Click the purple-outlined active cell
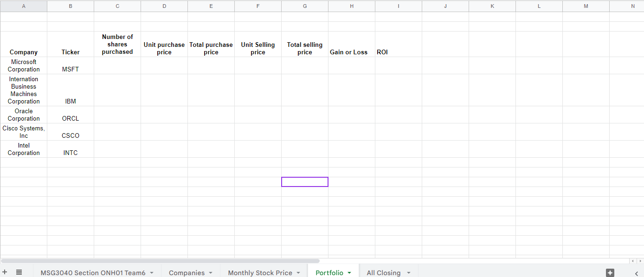The width and height of the screenshot is (644, 277). [305, 182]
